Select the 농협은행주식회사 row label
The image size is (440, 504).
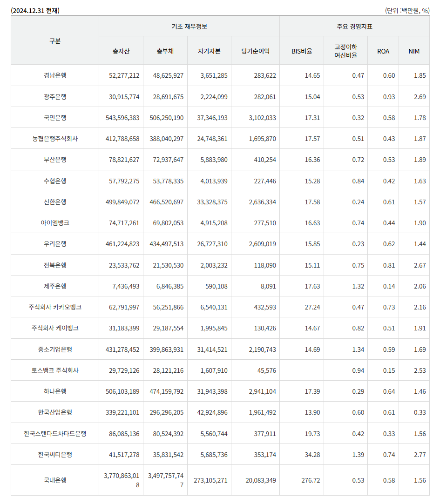click(x=55, y=139)
